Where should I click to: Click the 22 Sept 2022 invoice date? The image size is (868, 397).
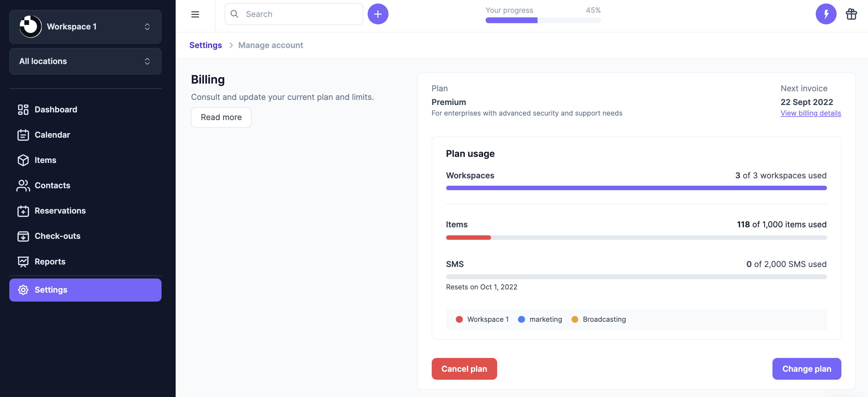807,102
